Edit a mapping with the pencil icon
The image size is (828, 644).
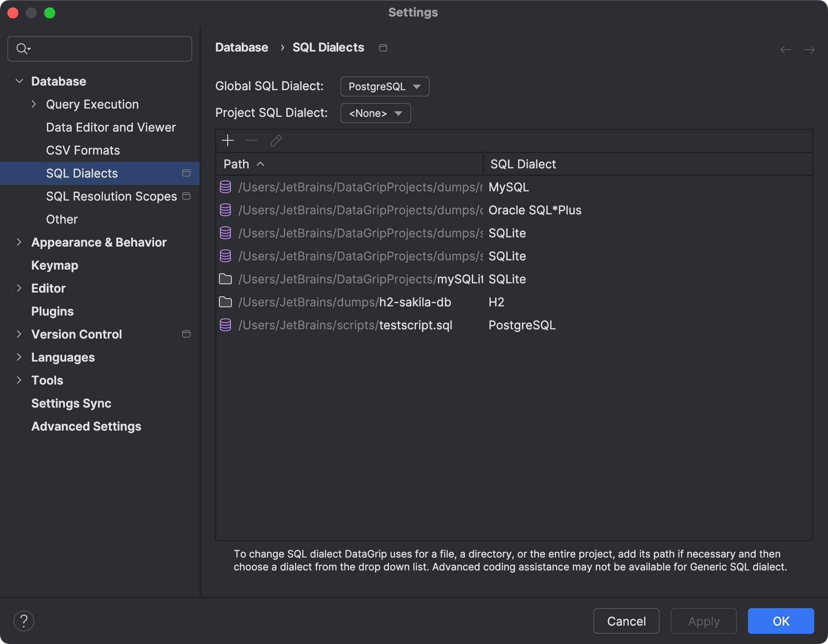(276, 140)
